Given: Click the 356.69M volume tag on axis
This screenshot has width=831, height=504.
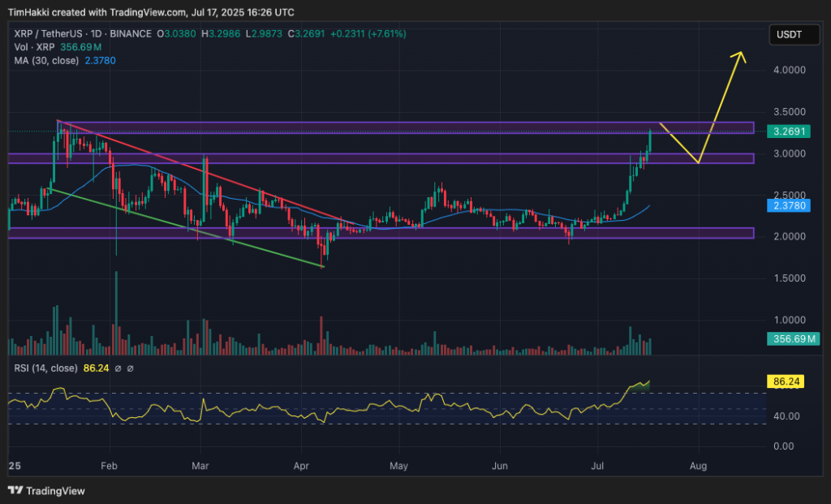Looking at the screenshot, I should click(793, 338).
